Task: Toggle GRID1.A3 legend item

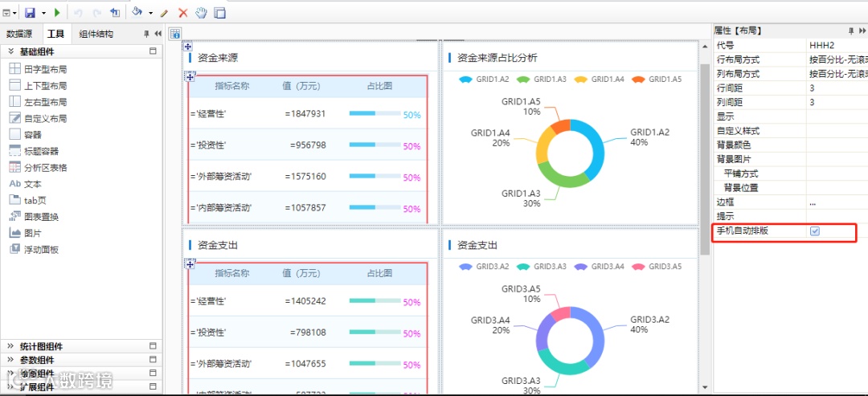Action: pos(542,79)
